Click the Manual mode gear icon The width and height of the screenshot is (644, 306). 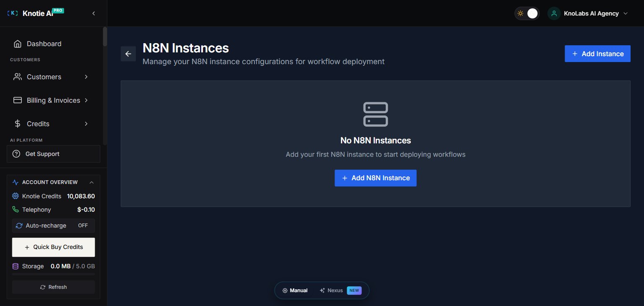coord(285,290)
